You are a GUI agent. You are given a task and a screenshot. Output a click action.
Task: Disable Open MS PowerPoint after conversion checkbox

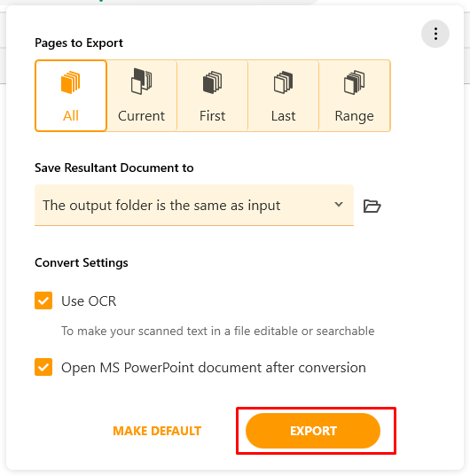pyautogui.click(x=43, y=367)
